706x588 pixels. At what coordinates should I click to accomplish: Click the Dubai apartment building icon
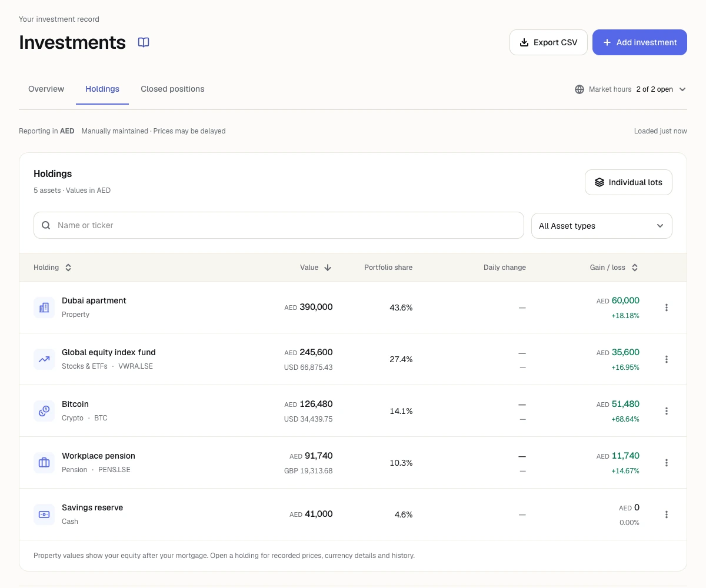44,308
